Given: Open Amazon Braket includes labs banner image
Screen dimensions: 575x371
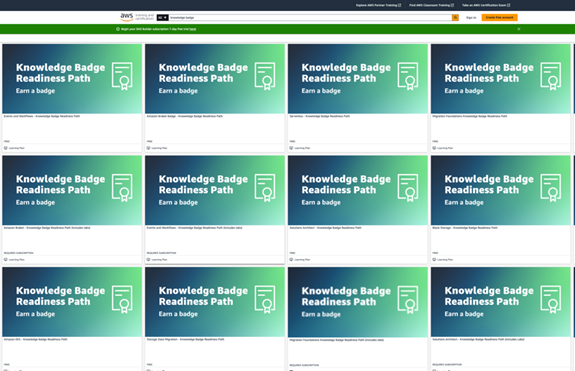Looking at the screenshot, I should click(72, 190).
